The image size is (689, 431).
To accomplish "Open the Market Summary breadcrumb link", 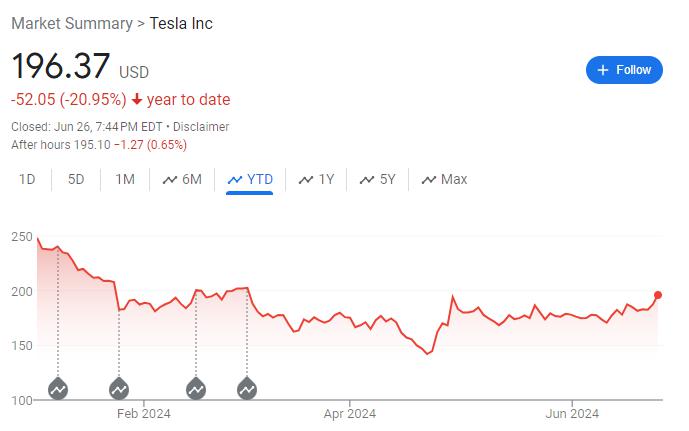I will (x=71, y=23).
